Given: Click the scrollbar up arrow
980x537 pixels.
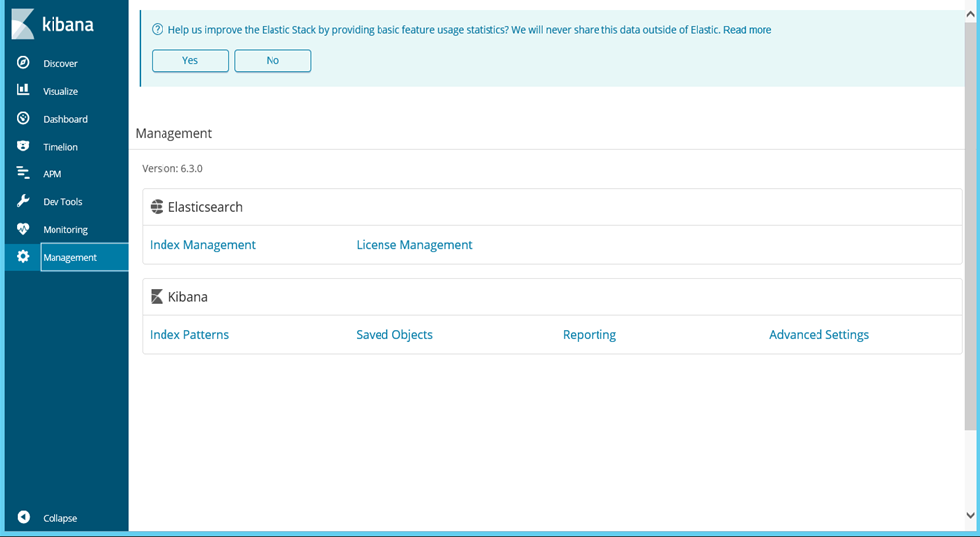Looking at the screenshot, I should pyautogui.click(x=971, y=14).
